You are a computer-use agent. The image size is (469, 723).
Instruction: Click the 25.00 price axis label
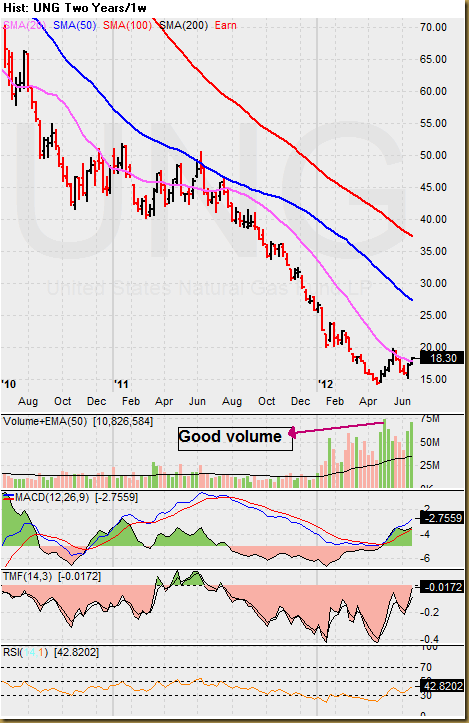433,315
